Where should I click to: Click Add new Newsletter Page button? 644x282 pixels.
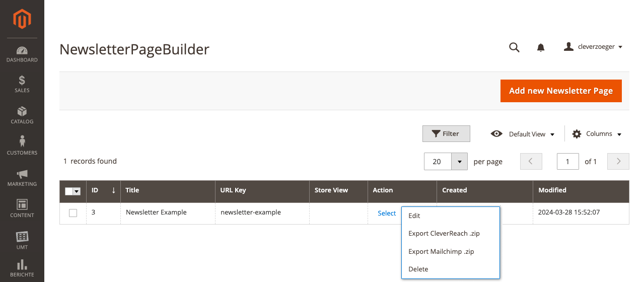point(561,91)
